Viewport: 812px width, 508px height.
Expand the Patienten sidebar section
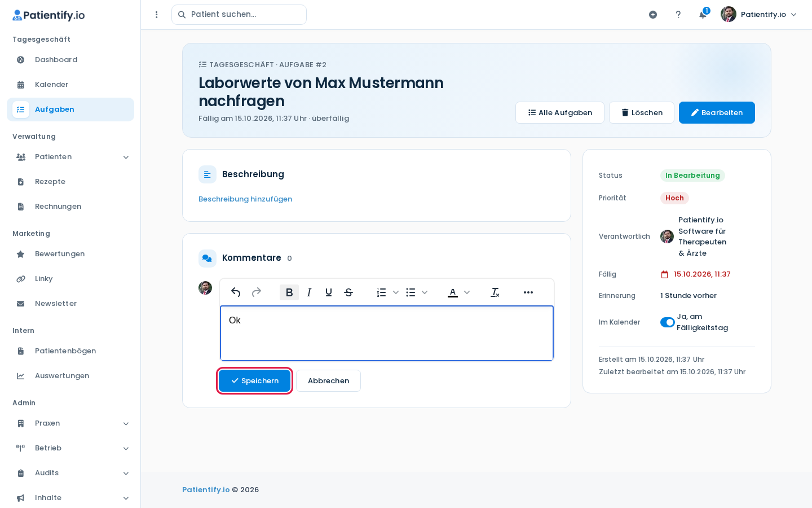coord(70,157)
